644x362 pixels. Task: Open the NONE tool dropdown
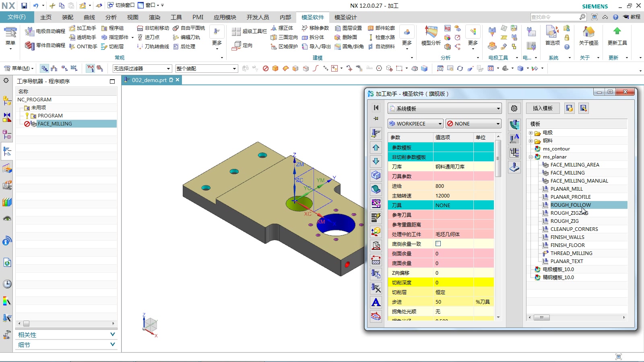(473, 123)
